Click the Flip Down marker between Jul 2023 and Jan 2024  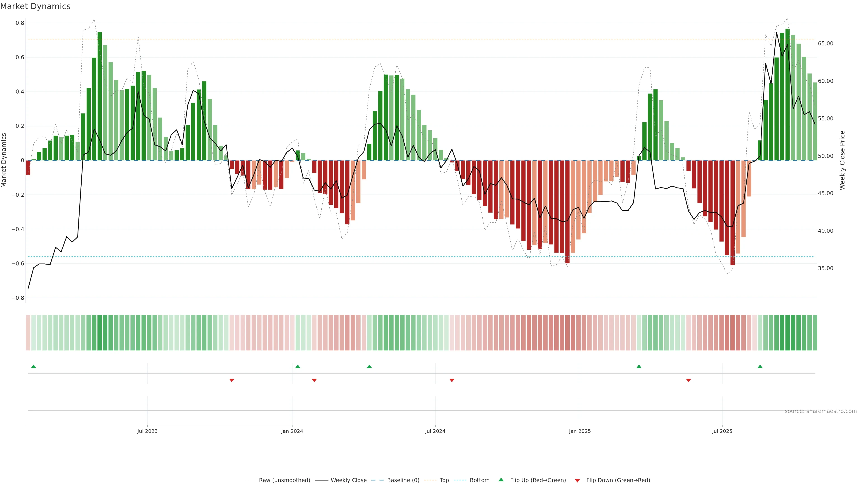(231, 380)
